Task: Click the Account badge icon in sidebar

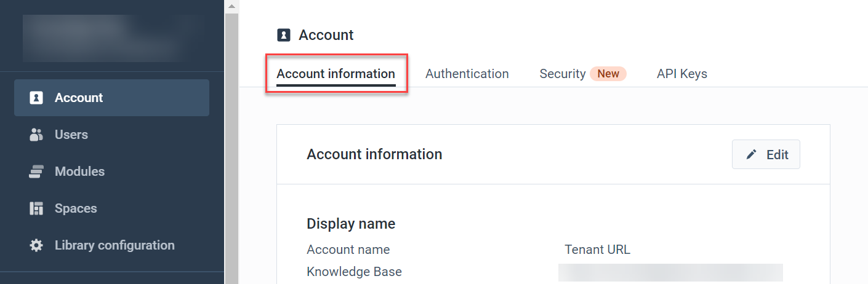Action: [x=36, y=98]
